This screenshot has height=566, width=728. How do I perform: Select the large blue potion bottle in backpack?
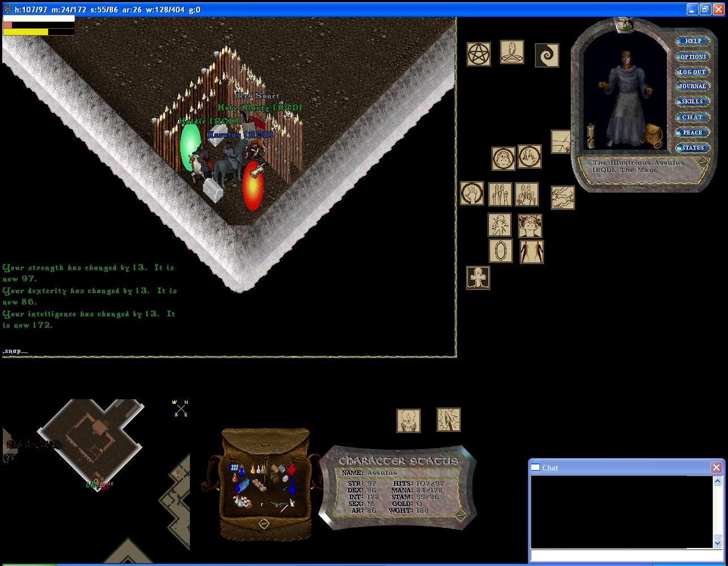pyautogui.click(x=292, y=485)
